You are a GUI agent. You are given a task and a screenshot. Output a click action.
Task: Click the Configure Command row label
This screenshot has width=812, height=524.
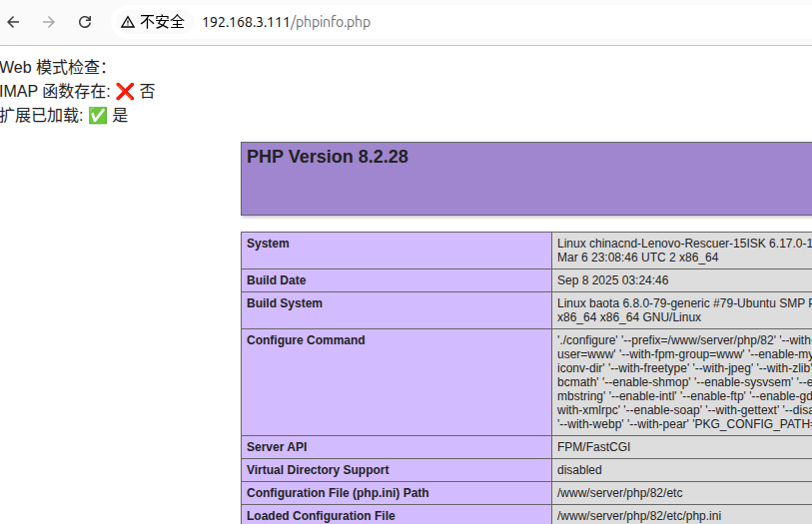[x=306, y=340]
